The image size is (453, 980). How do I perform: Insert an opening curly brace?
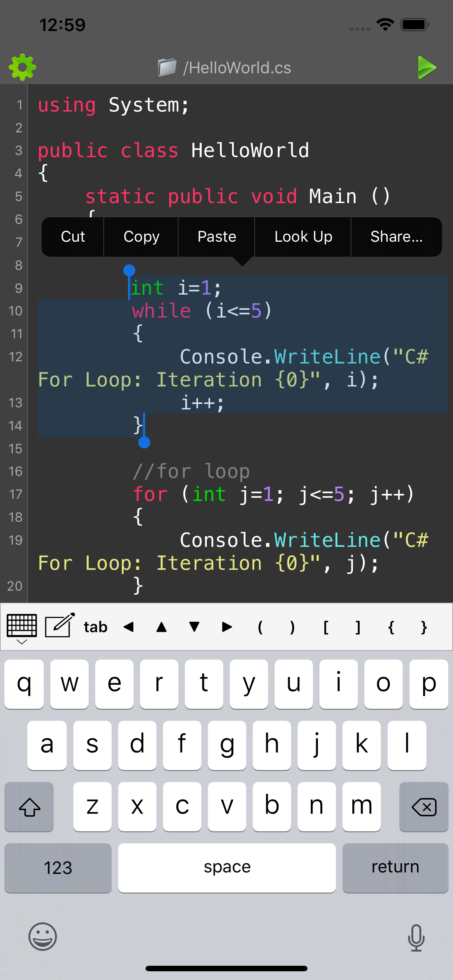(391, 627)
